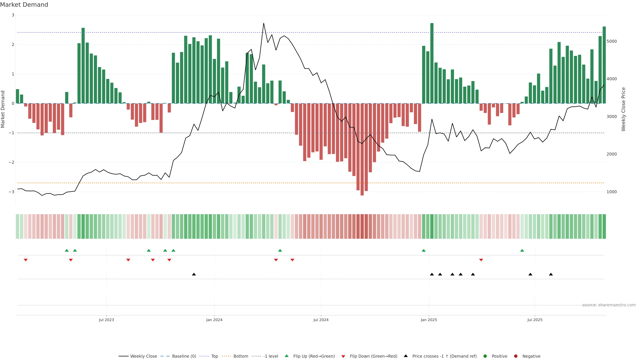Click the lone black triangle before Jan 2024
644x362 pixels.
point(194,274)
